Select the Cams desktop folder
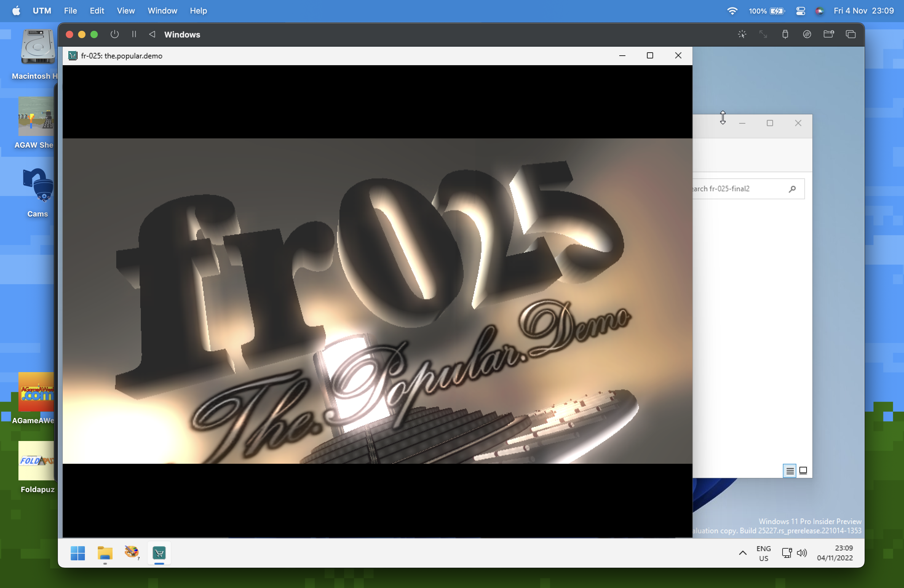This screenshot has width=904, height=588. [x=38, y=192]
